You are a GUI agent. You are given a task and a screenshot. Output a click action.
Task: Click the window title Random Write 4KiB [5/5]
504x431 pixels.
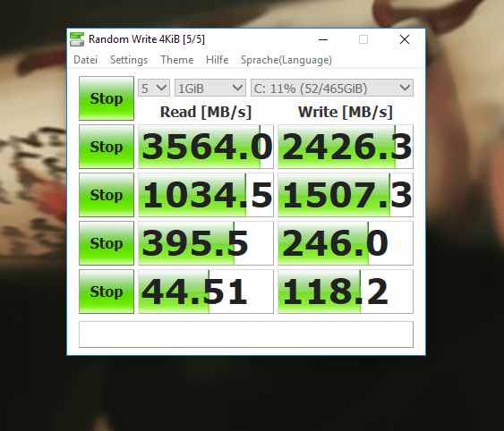[147, 39]
